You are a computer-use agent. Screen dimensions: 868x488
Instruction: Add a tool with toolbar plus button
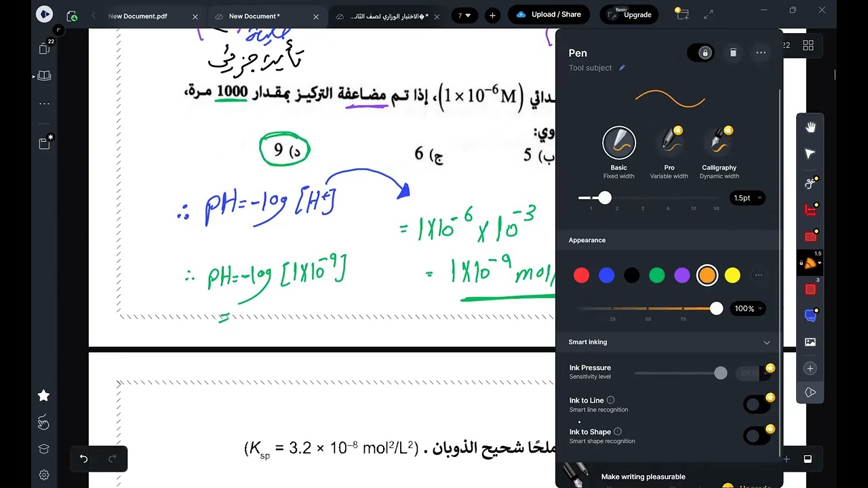point(810,369)
